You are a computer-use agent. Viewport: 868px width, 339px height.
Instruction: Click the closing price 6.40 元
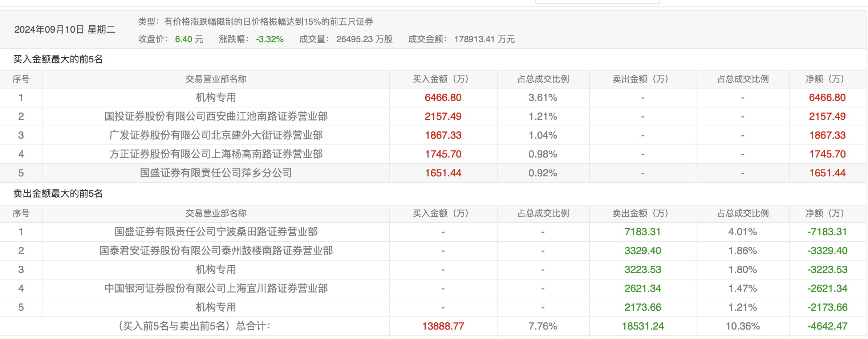[x=189, y=39]
